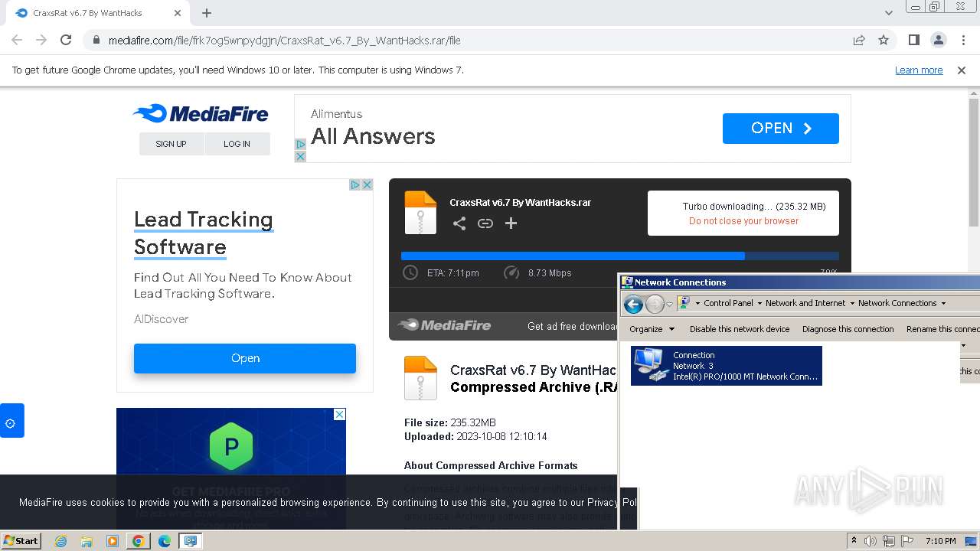
Task: Open a new Chrome tab
Action: pos(207,13)
